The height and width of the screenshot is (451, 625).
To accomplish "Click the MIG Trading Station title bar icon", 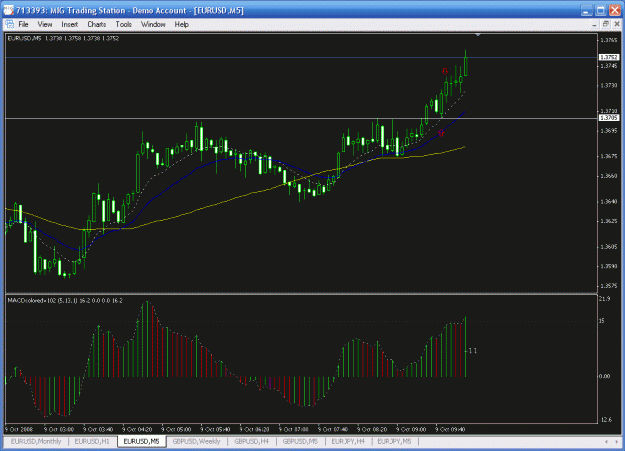I will [8, 10].
